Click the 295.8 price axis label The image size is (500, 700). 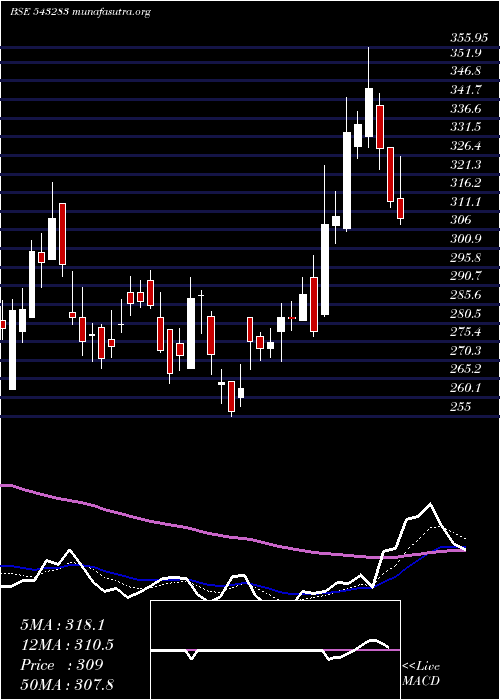(465, 258)
